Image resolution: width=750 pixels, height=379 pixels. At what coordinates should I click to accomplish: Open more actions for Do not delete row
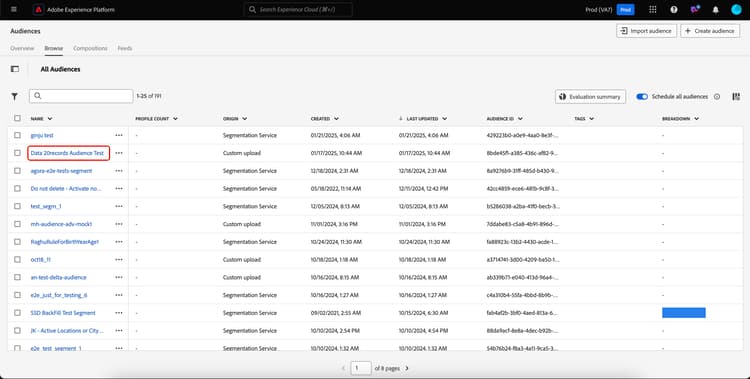pyautogui.click(x=119, y=189)
